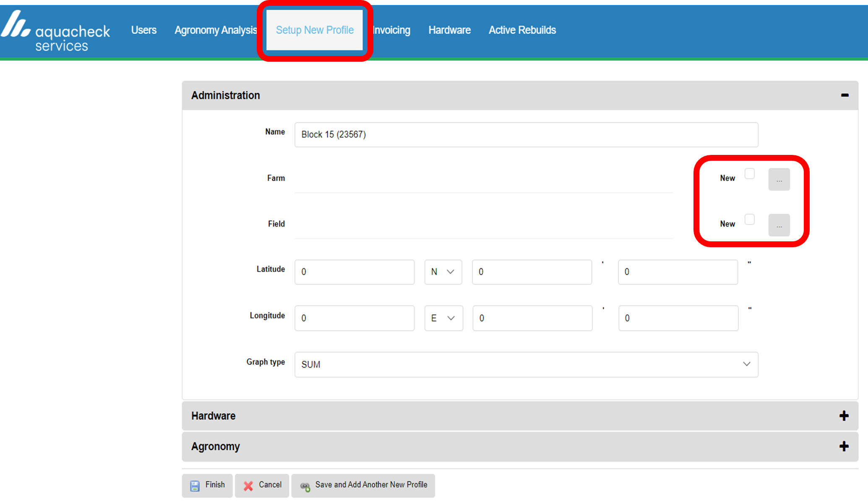868x502 pixels.
Task: Open the Graph type SUM dropdown
Action: [526, 364]
